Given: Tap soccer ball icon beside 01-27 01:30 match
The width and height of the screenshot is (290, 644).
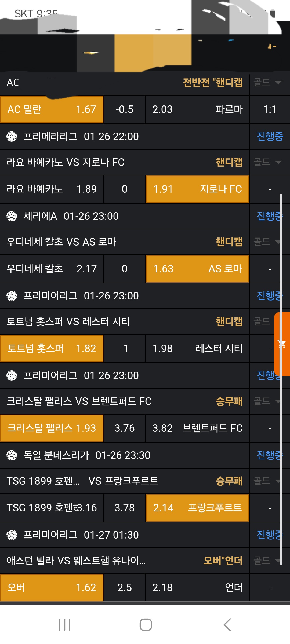Looking at the screenshot, I should click(x=12, y=535).
